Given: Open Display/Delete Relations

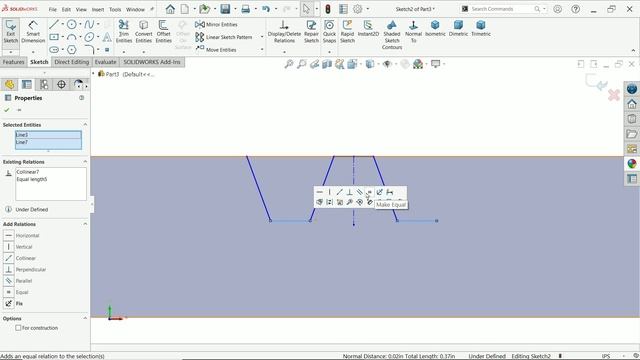Looking at the screenshot, I should click(x=284, y=32).
